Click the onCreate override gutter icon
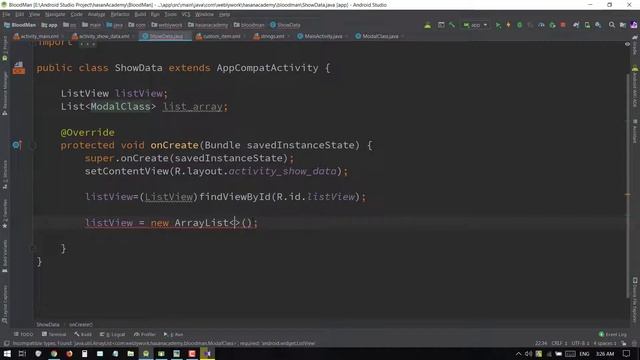640x360 pixels. pyautogui.click(x=17, y=145)
